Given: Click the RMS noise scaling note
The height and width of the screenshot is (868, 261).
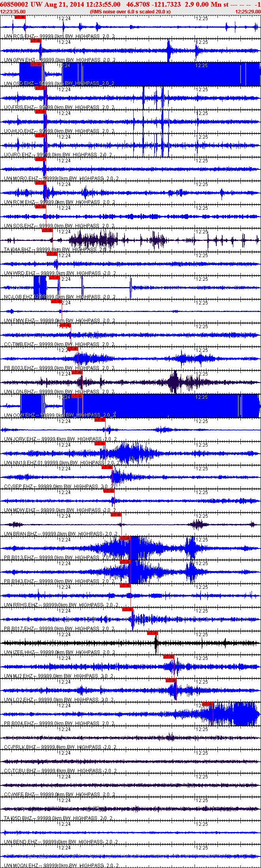Looking at the screenshot, I should 130,12.
